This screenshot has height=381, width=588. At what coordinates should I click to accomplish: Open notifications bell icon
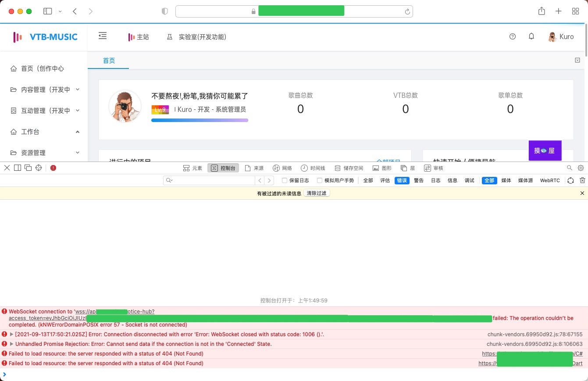pos(531,36)
